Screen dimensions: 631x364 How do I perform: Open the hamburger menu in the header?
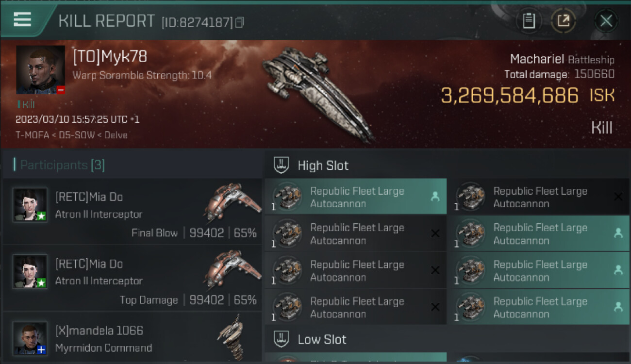point(22,19)
